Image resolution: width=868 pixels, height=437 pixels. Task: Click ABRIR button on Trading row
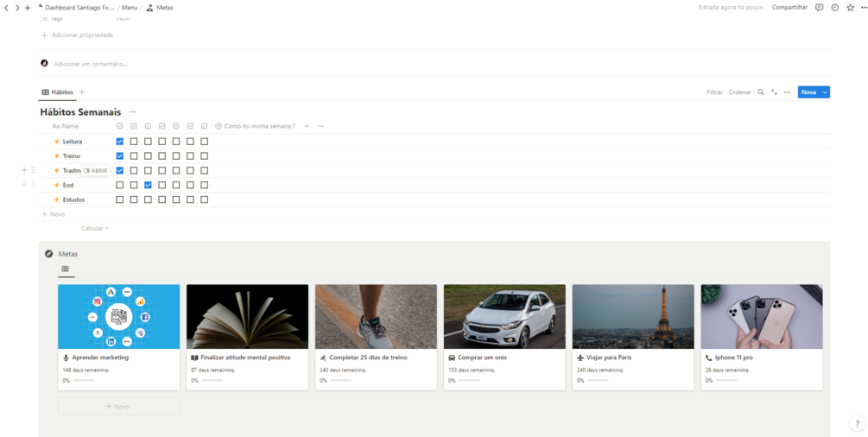point(96,171)
